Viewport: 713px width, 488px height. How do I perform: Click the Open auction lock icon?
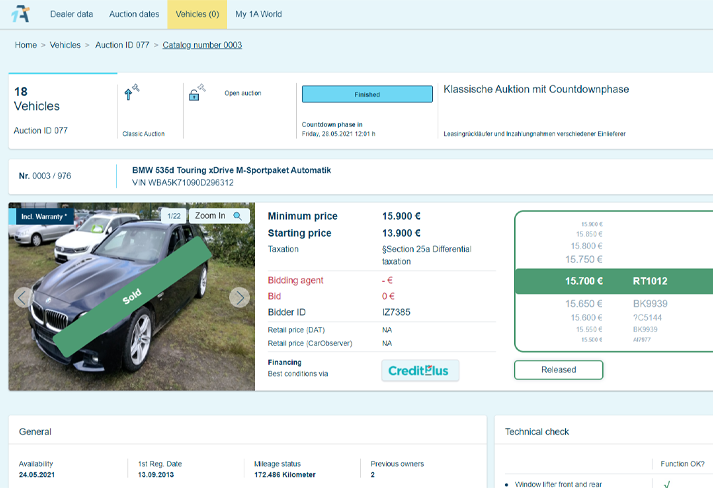(197, 92)
